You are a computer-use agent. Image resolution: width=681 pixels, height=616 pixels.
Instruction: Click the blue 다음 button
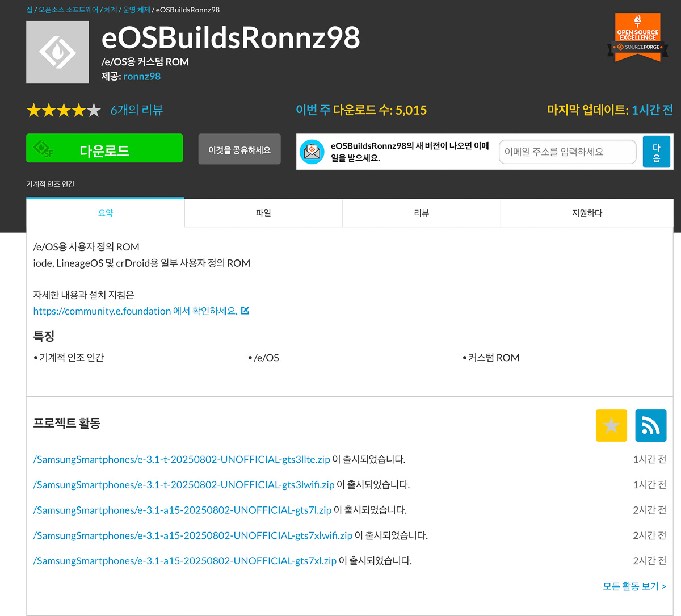(x=657, y=152)
